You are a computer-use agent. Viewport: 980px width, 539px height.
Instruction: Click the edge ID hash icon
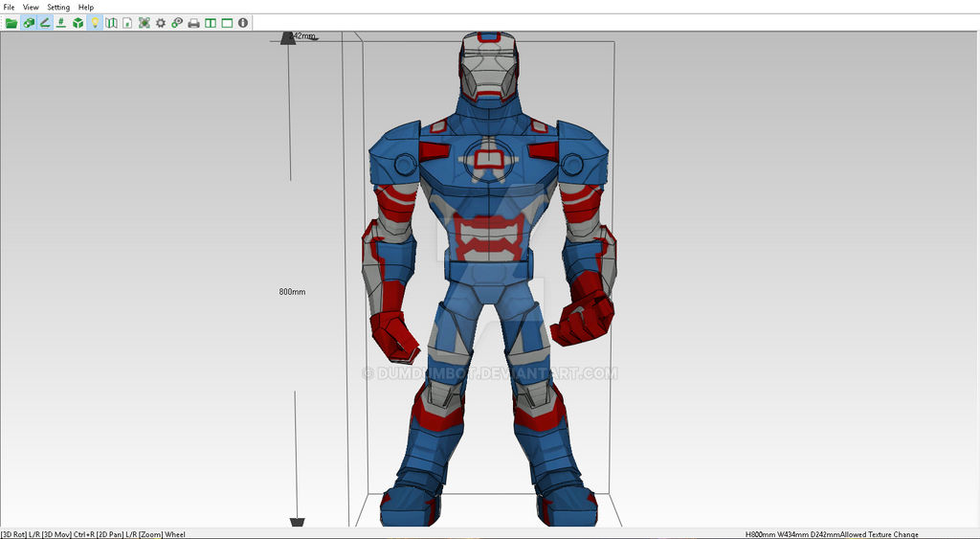(x=61, y=23)
